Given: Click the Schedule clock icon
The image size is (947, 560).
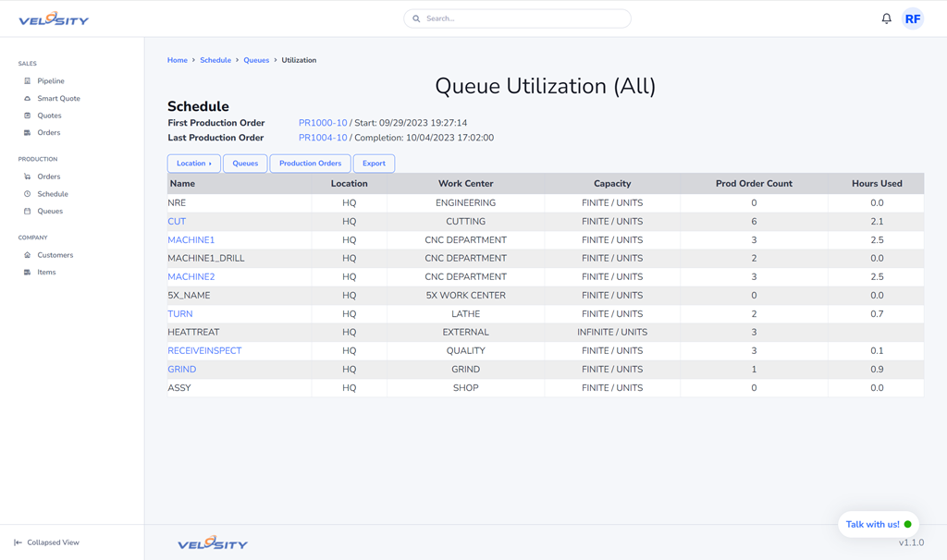Looking at the screenshot, I should [x=28, y=194].
